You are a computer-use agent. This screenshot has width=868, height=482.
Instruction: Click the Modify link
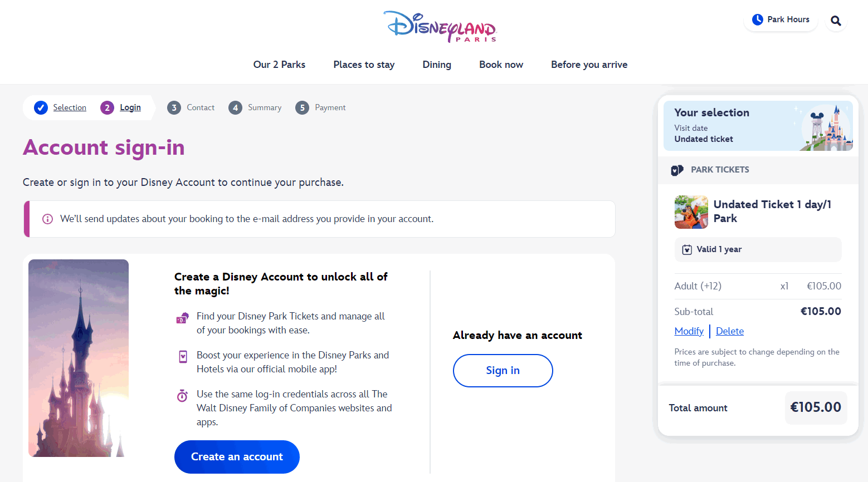[x=689, y=331]
